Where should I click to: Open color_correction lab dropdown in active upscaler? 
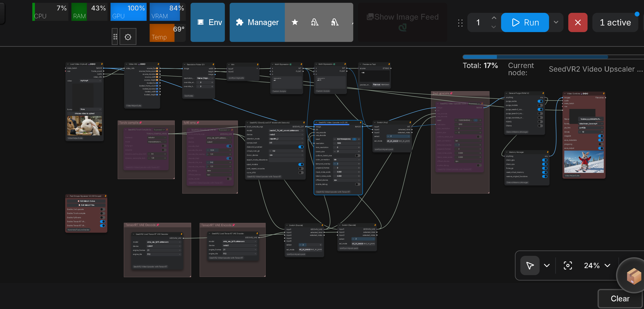(x=347, y=159)
